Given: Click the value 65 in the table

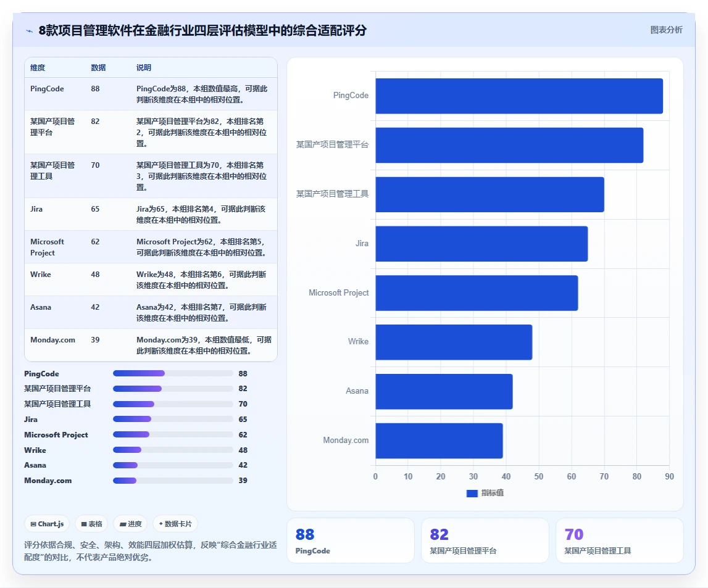Looking at the screenshot, I should pyautogui.click(x=95, y=209).
